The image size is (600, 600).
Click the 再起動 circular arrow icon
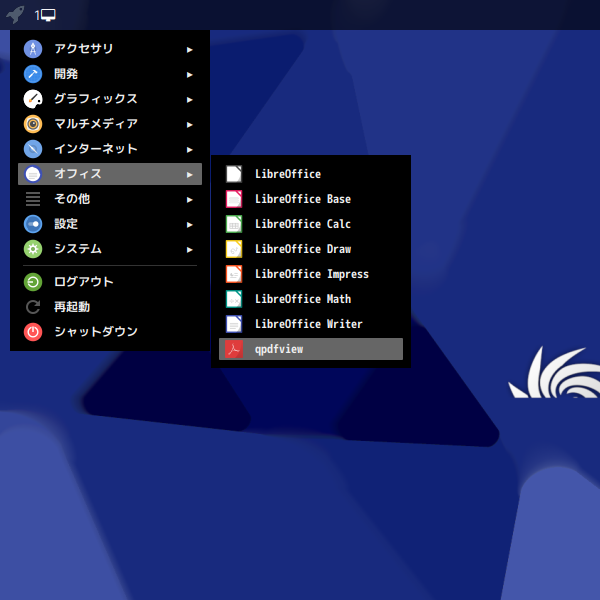pyautogui.click(x=33, y=307)
